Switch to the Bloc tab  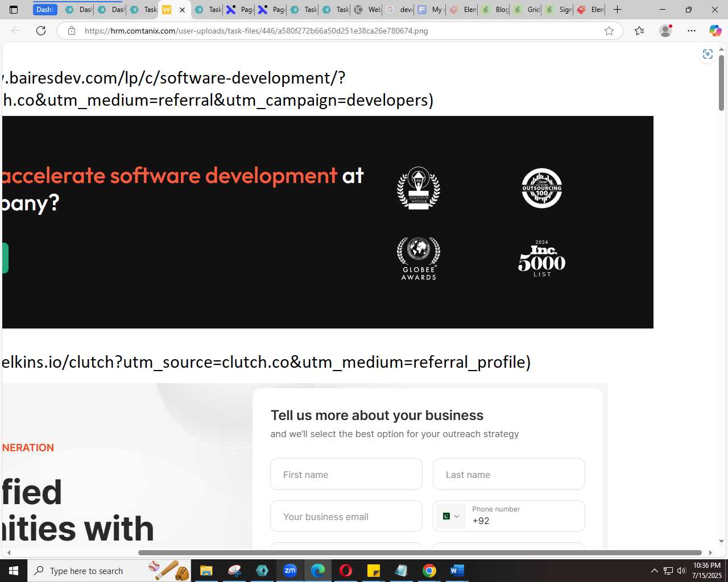pyautogui.click(x=494, y=10)
